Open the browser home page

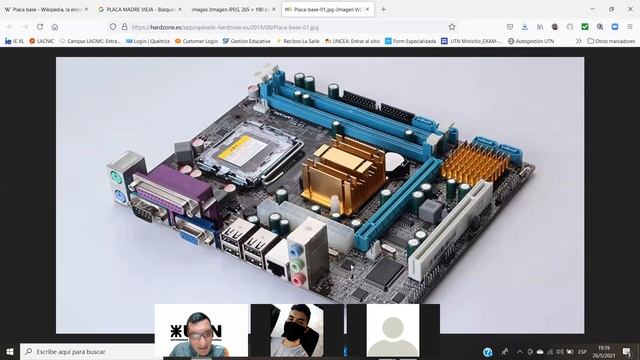pyautogui.click(x=55, y=27)
